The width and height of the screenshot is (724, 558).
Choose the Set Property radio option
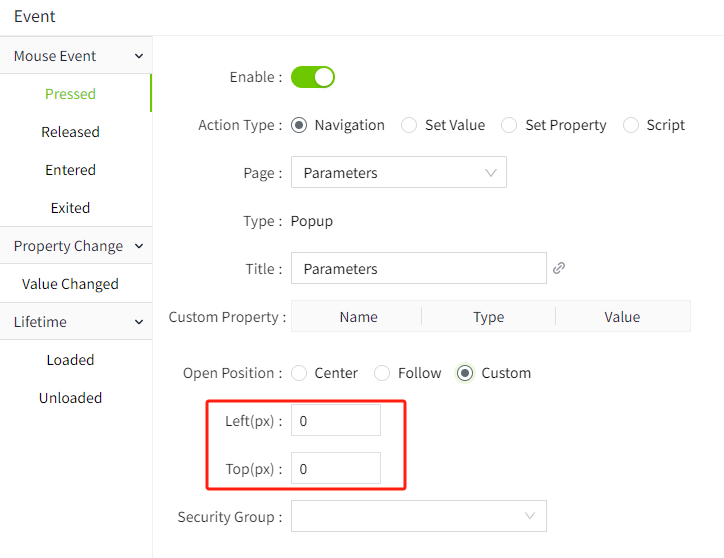[509, 125]
